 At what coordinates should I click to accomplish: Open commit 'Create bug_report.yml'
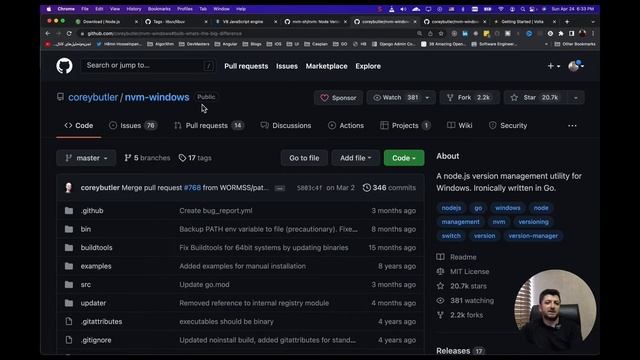pos(216,211)
